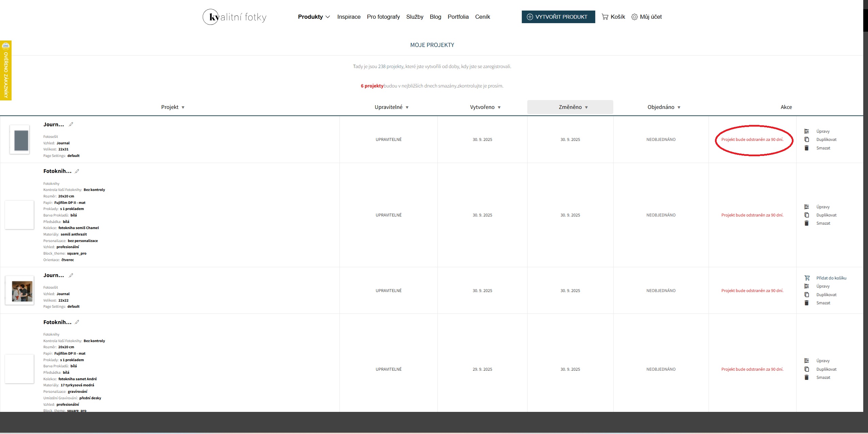Sort by Projekt column arrow
The height and width of the screenshot is (434, 868).
pos(183,107)
